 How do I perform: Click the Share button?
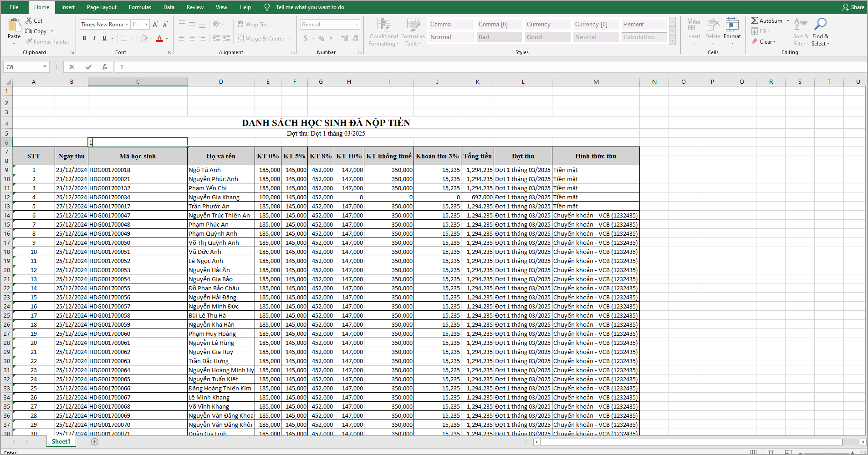tap(853, 7)
